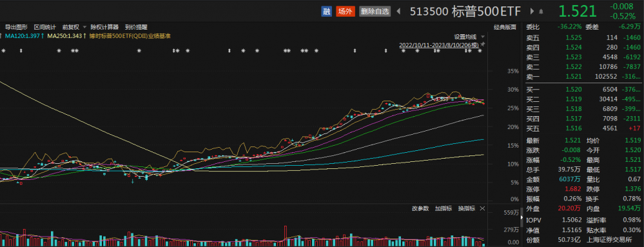Screen dimensions: 644x247
Task: Click 设置均线 to configure moving averages
Action: (x=465, y=36)
